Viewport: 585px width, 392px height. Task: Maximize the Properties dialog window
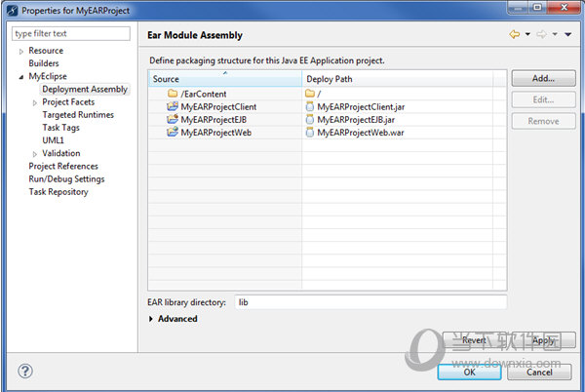[x=537, y=8]
